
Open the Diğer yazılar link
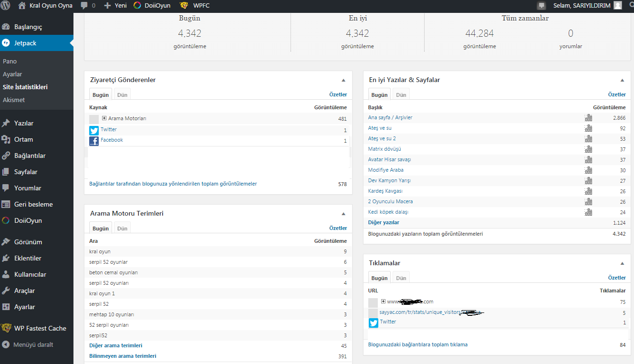coord(384,222)
